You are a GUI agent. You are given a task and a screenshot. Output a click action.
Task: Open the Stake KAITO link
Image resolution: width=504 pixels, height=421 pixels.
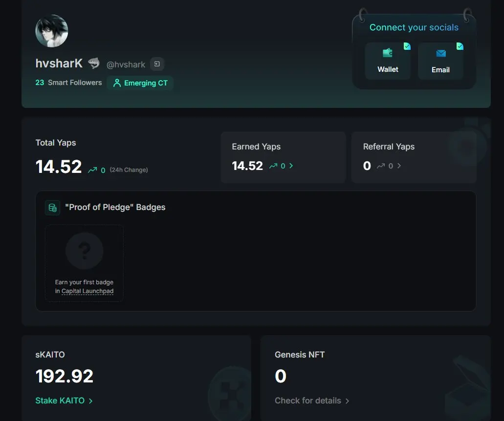click(x=60, y=400)
